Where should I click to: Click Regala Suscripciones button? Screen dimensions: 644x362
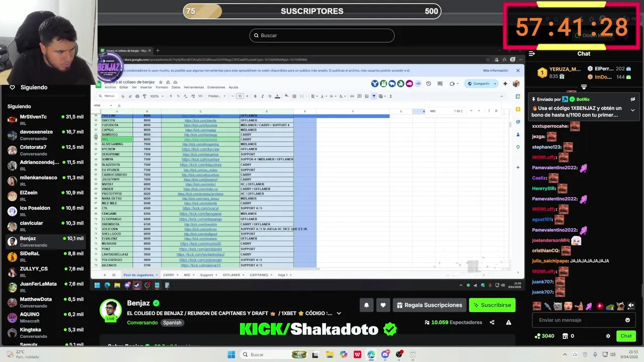[x=429, y=305]
